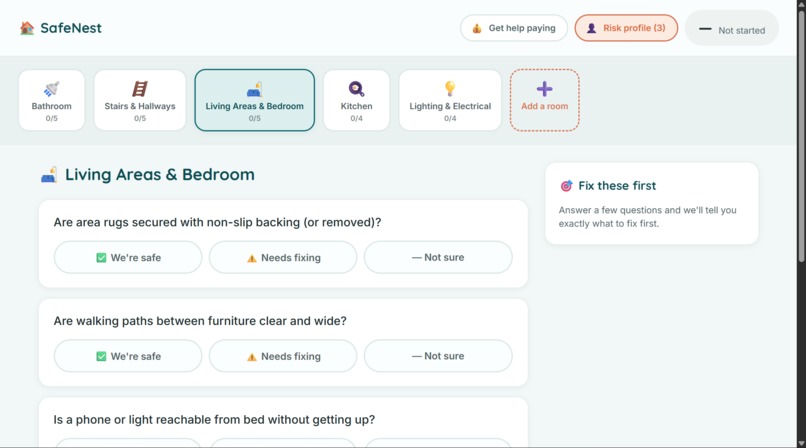The height and width of the screenshot is (448, 806).
Task: Click the Not started status pill
Action: pos(732,30)
